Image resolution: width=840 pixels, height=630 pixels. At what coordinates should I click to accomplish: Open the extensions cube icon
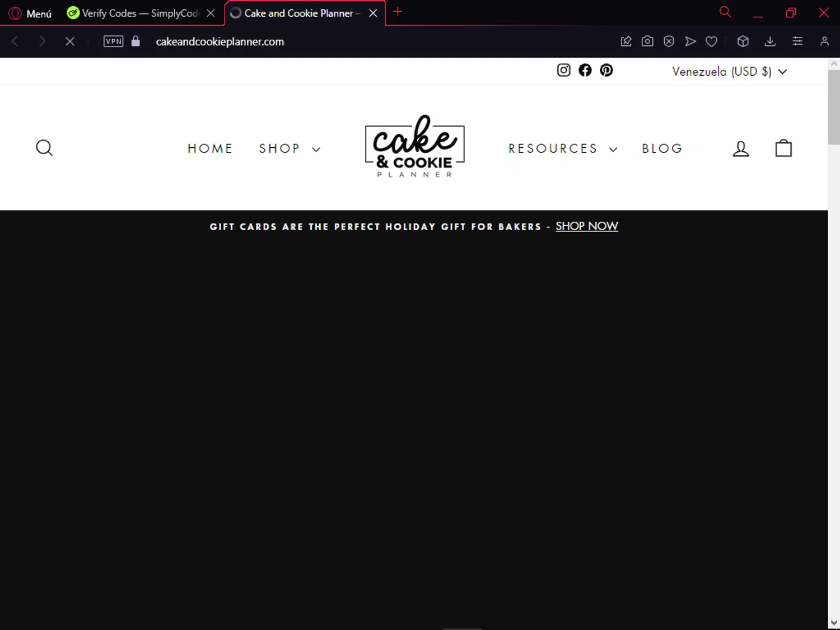click(x=743, y=41)
